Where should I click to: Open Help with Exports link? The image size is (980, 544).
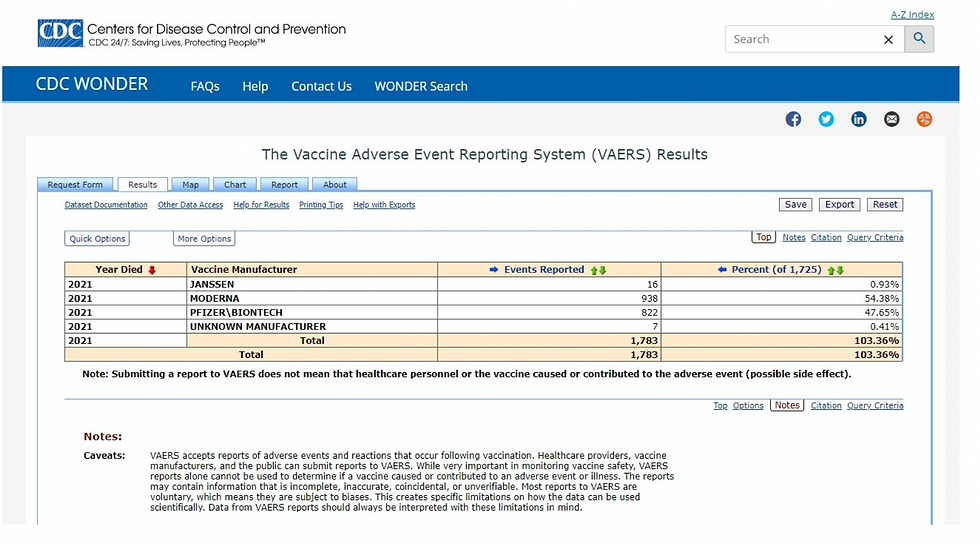[384, 204]
